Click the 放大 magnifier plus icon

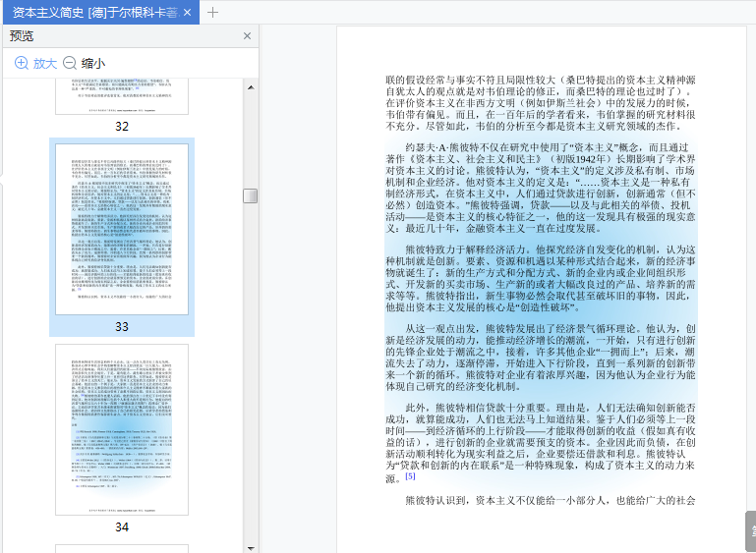pos(22,63)
